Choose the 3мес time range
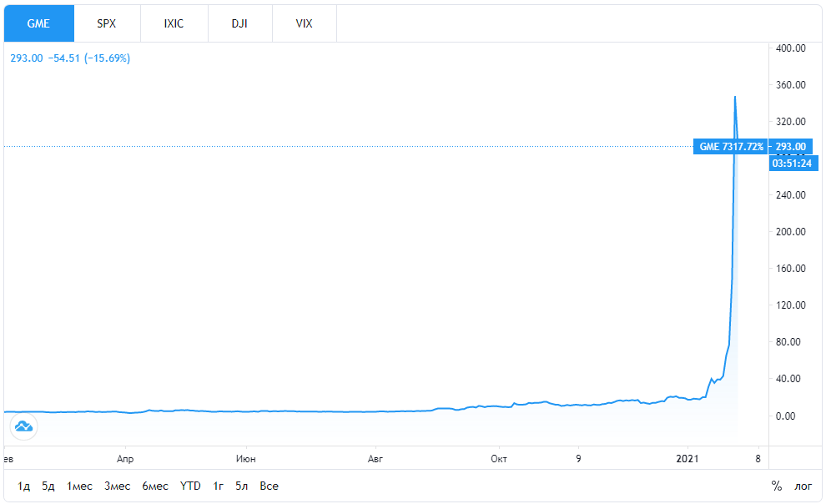The width and height of the screenshot is (826, 504). [x=117, y=486]
